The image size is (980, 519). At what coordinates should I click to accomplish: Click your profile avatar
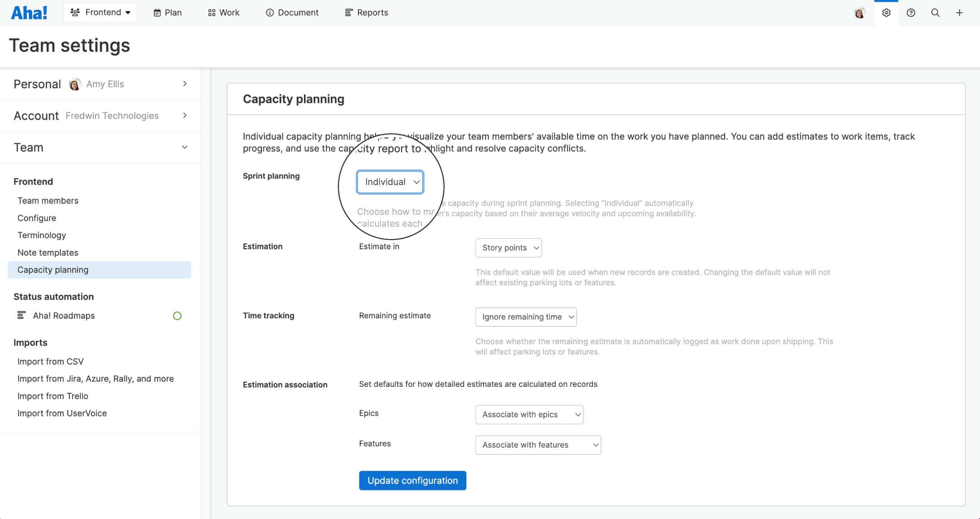[x=860, y=13]
